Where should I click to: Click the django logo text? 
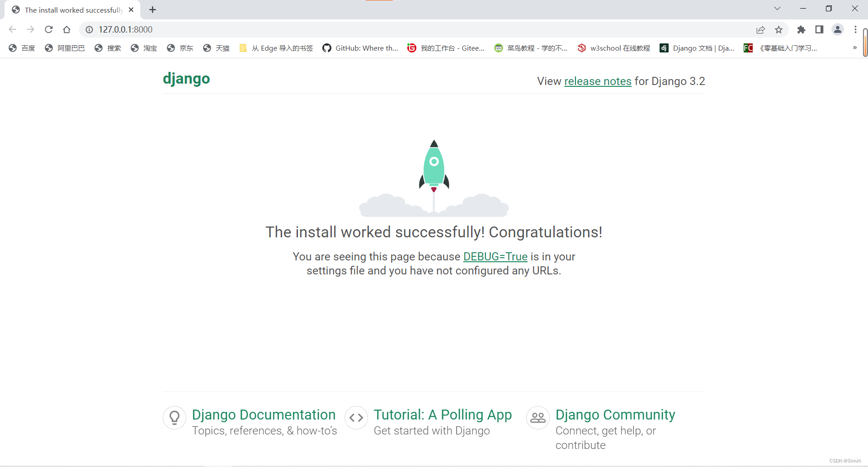tap(186, 79)
